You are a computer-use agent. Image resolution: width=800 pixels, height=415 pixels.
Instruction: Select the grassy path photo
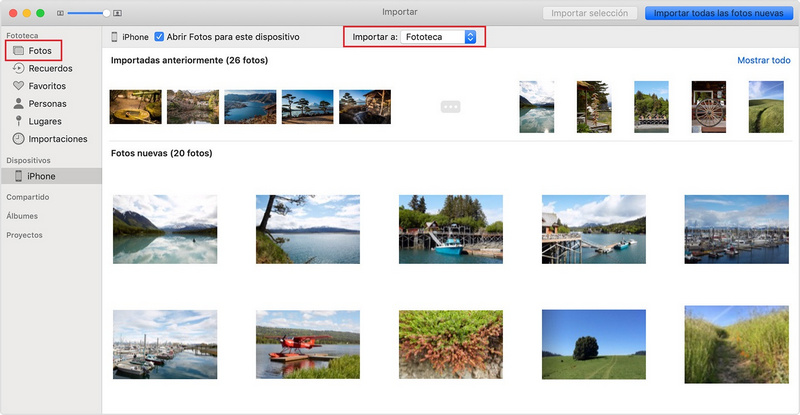[737, 345]
